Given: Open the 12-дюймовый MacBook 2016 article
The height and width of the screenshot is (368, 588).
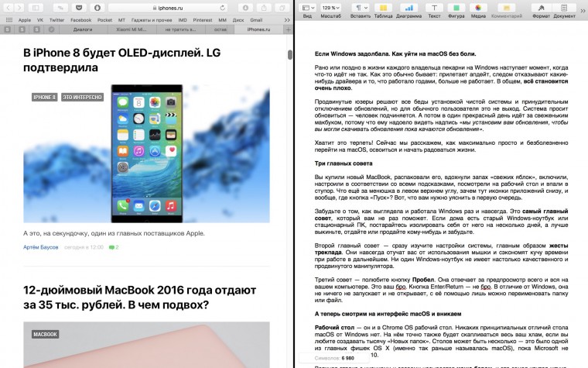Looking at the screenshot, I should coord(139,297).
